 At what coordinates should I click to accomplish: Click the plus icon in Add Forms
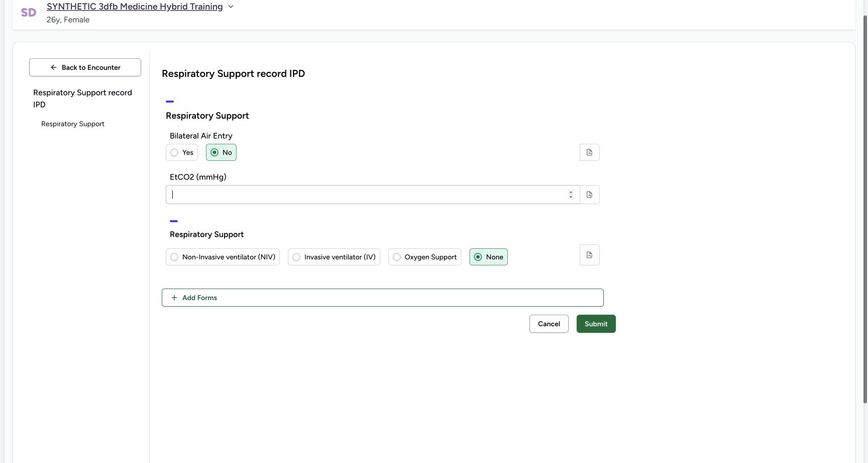(x=174, y=298)
